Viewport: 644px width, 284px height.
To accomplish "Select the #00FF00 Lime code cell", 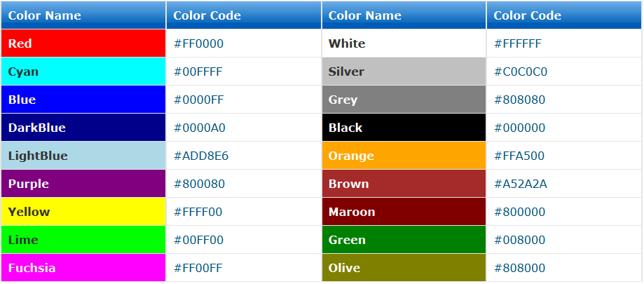I will 198,240.
